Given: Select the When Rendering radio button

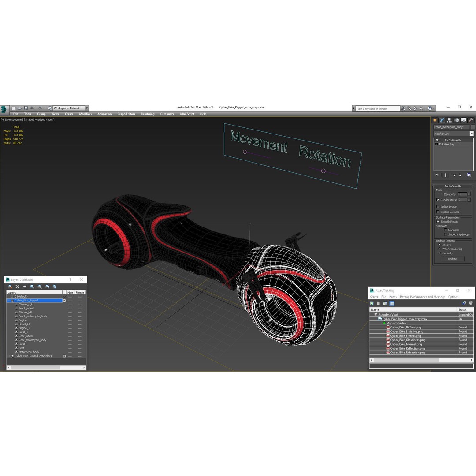Looking at the screenshot, I should tap(439, 249).
